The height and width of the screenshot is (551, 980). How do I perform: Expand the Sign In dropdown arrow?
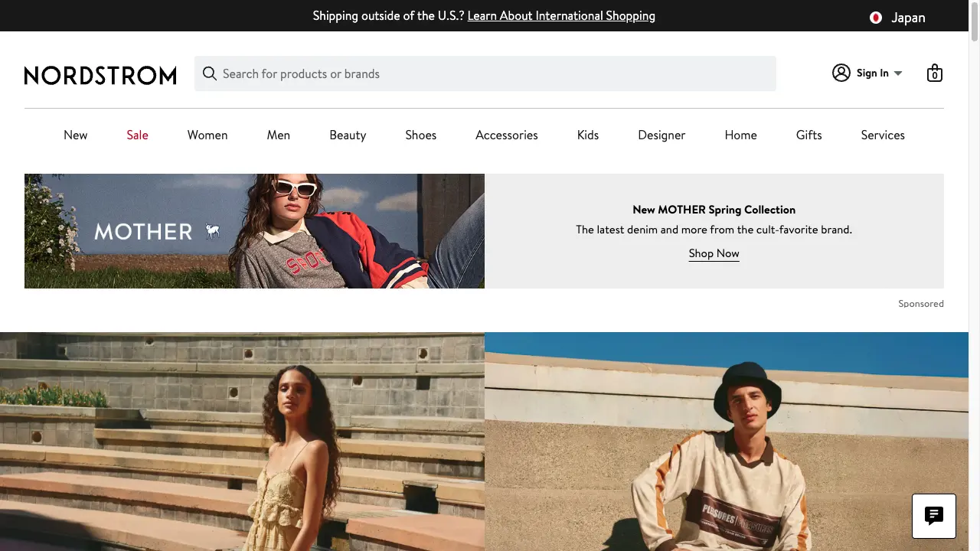pyautogui.click(x=898, y=73)
